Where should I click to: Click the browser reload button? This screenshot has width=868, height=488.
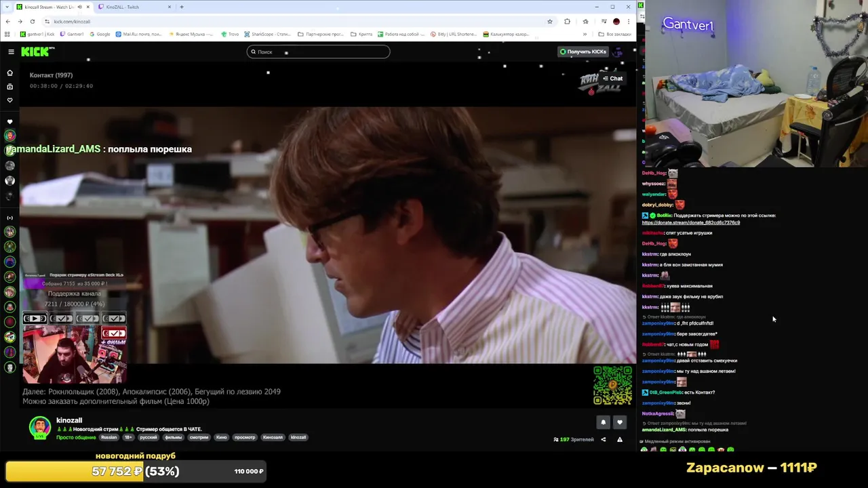32,21
